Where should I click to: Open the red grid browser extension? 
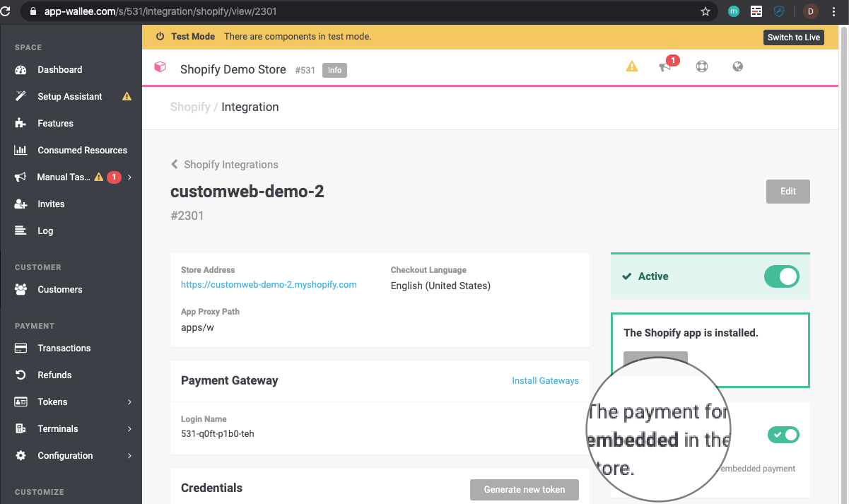756,11
